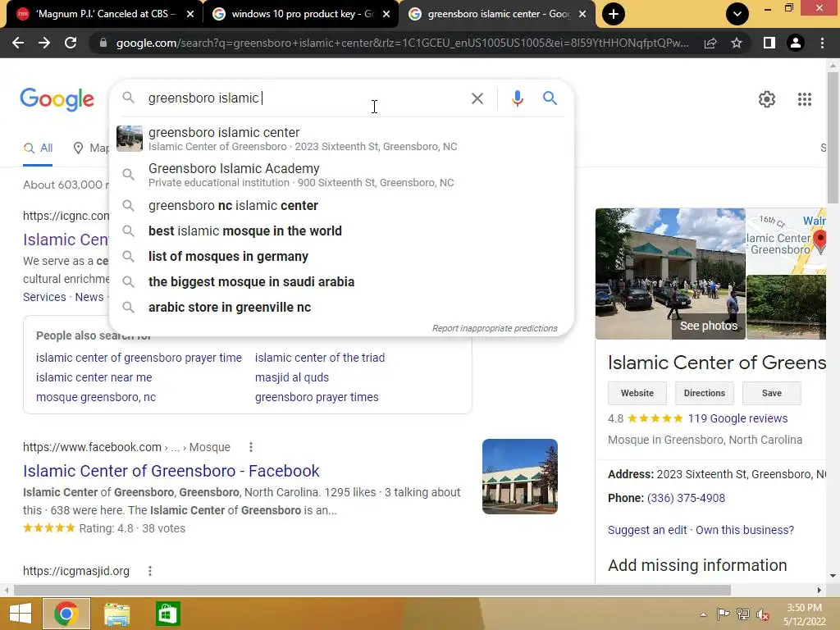
Task: Pick suggestion Greensboro Islamic Academy
Action: tap(342, 175)
